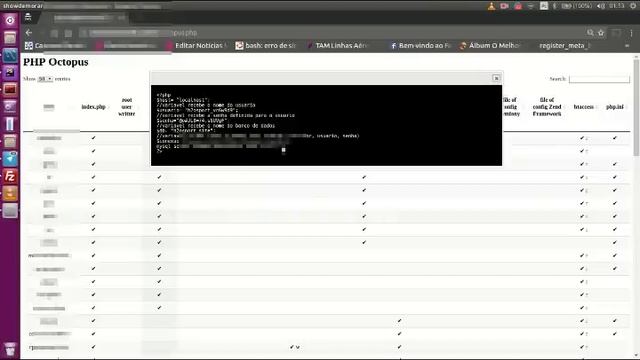Open the keyboard layout indicator
This screenshot has height=360, width=640.
pos(544,6)
